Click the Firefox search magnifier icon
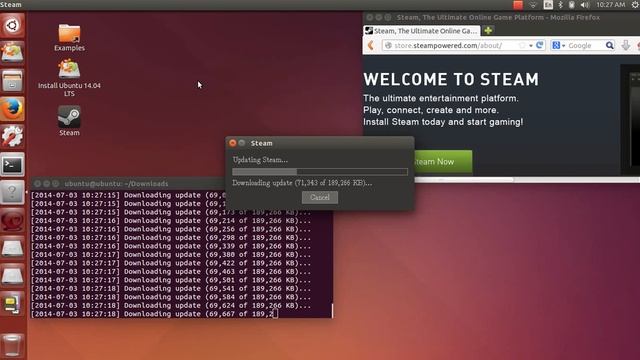This screenshot has width=640, height=360. 609,45
